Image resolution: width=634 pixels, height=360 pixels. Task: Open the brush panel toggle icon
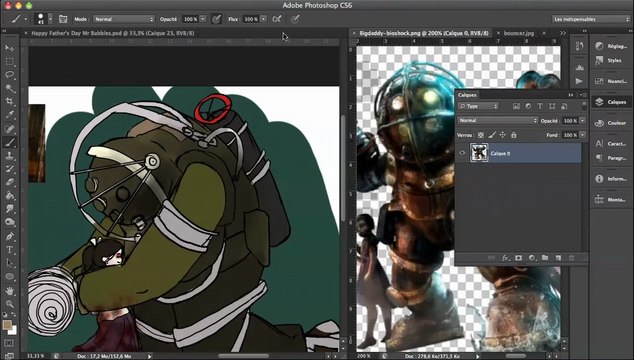[x=63, y=19]
